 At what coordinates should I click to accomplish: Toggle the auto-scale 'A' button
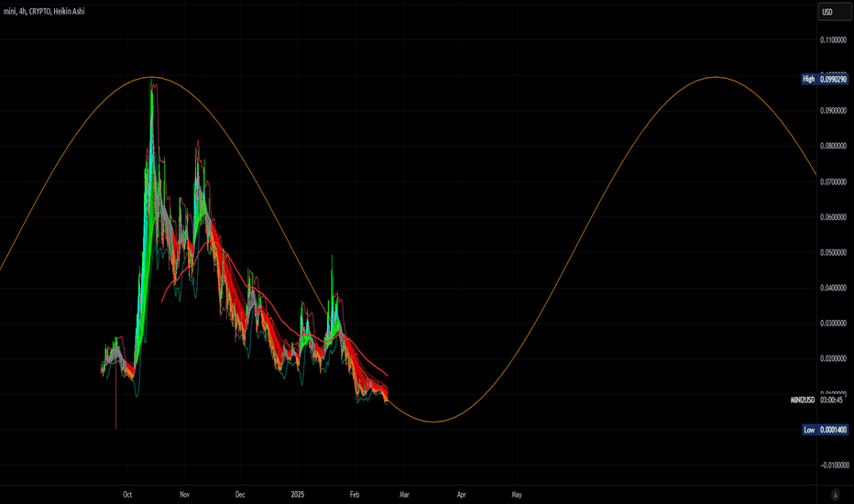click(x=835, y=495)
